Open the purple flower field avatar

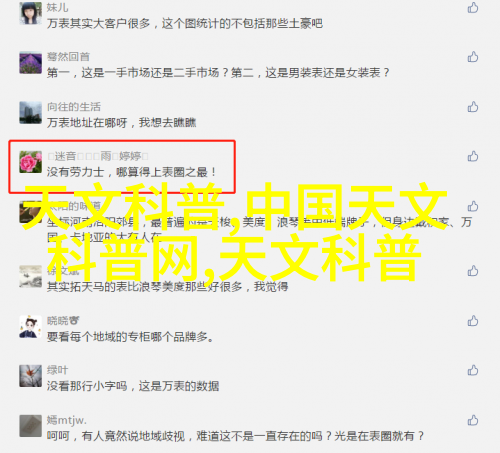31,63
